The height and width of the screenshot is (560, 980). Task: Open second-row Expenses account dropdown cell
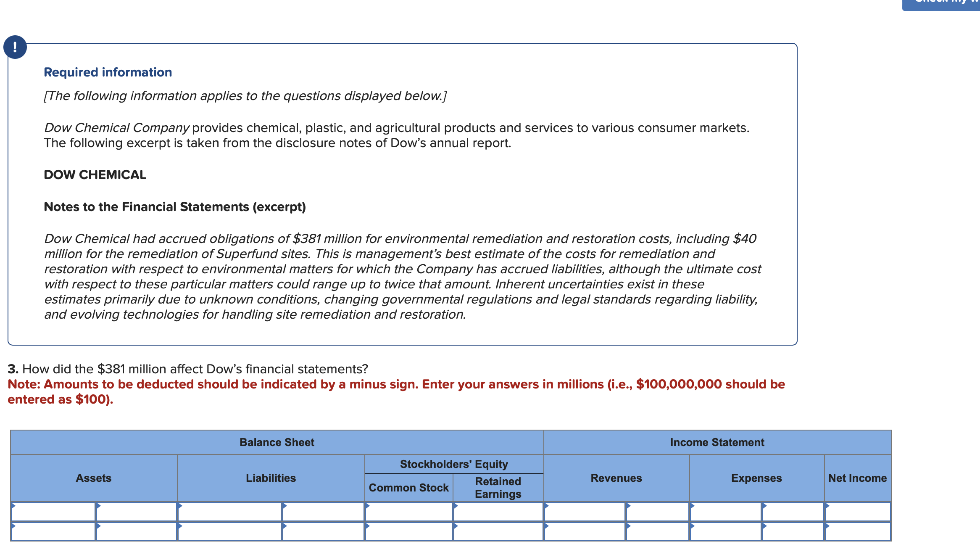(726, 531)
